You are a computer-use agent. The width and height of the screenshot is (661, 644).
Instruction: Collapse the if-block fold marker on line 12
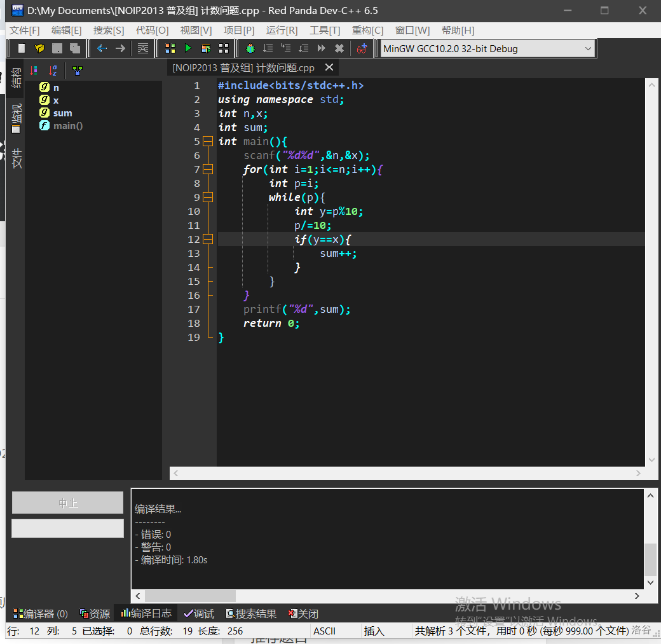[x=208, y=239]
